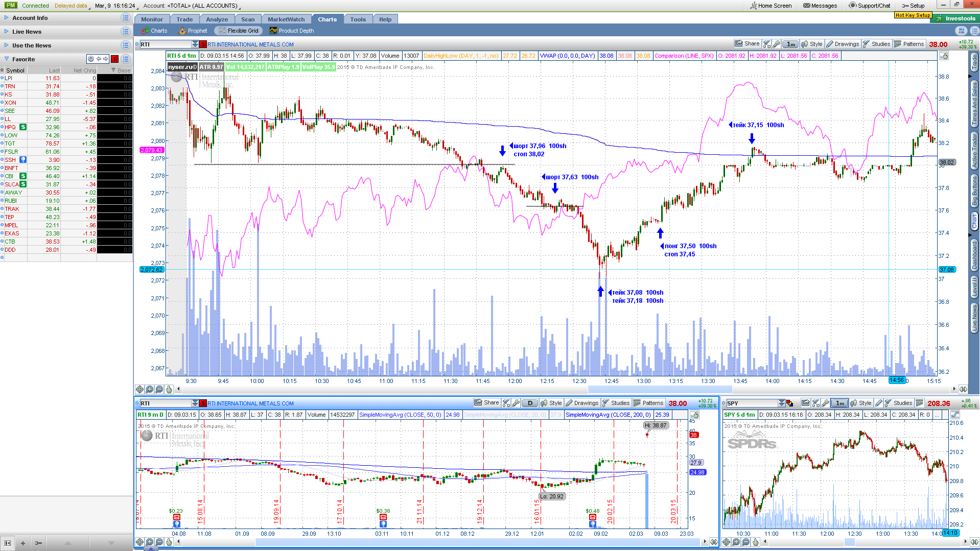Toggle the D timeframe button on daily RTI chart

530,403
